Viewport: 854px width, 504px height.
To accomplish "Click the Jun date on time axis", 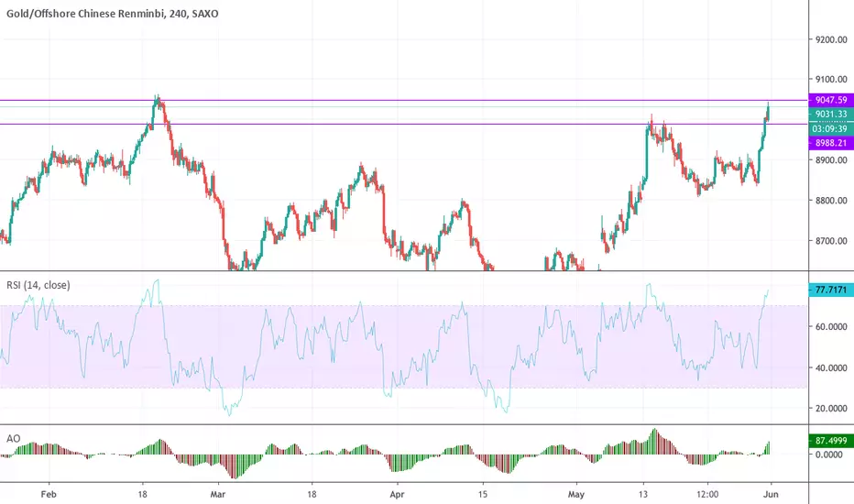I will pos(771,495).
